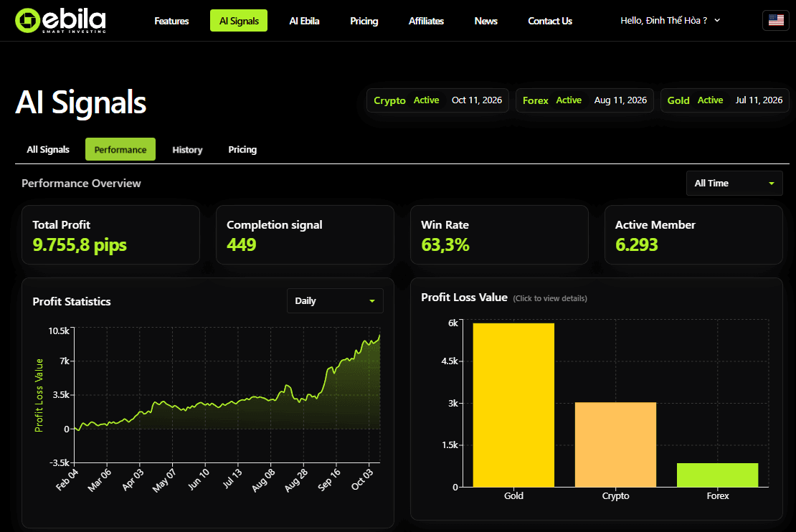Click the Gold bar to view details
The width and height of the screenshot is (796, 532).
(x=513, y=402)
